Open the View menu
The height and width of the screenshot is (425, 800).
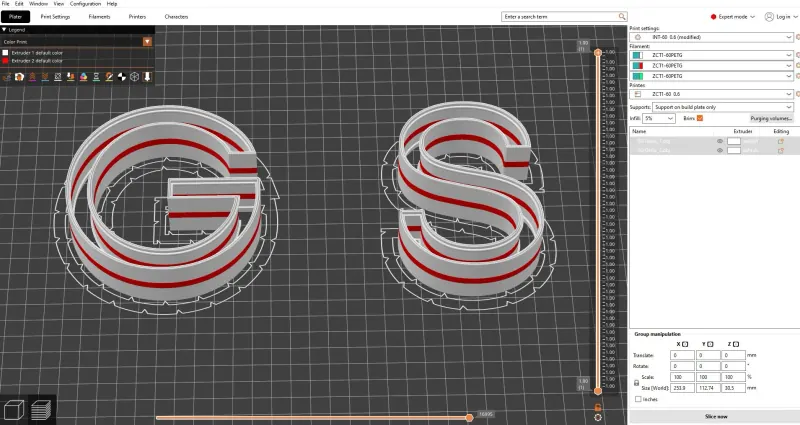click(x=59, y=4)
